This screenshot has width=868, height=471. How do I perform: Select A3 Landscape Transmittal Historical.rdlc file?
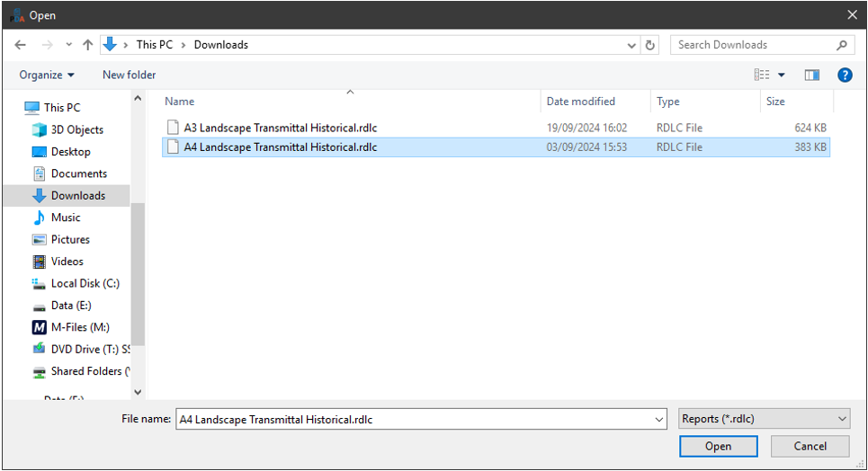coord(280,128)
